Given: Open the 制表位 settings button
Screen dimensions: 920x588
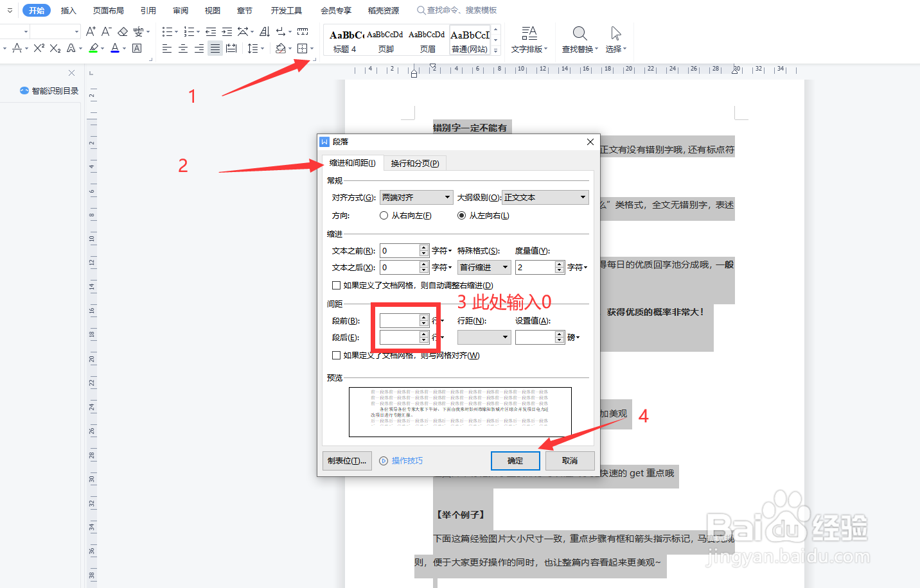Looking at the screenshot, I should [x=347, y=461].
